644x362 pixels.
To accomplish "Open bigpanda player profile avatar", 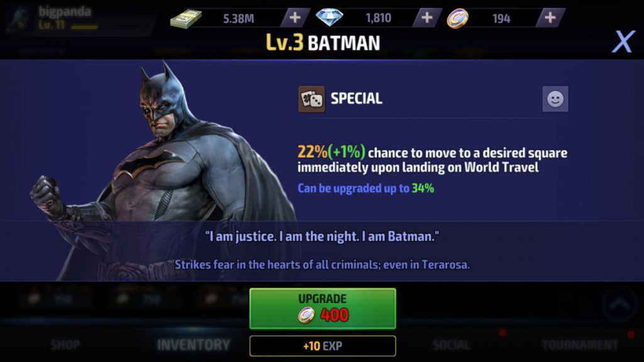I will tap(19, 18).
